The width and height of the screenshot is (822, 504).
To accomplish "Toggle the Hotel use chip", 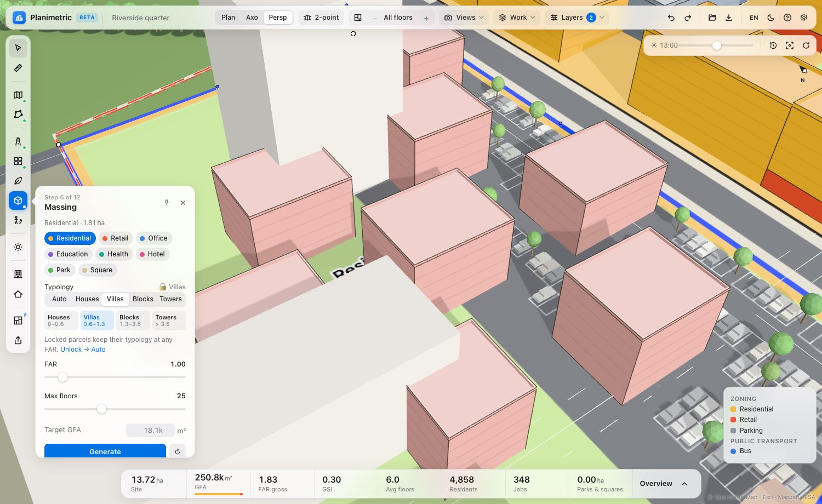I will click(153, 254).
